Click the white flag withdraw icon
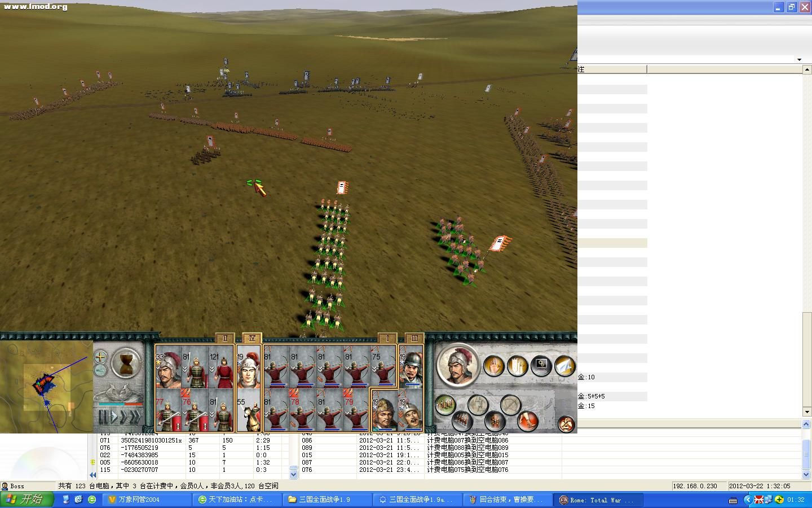 pyautogui.click(x=564, y=366)
